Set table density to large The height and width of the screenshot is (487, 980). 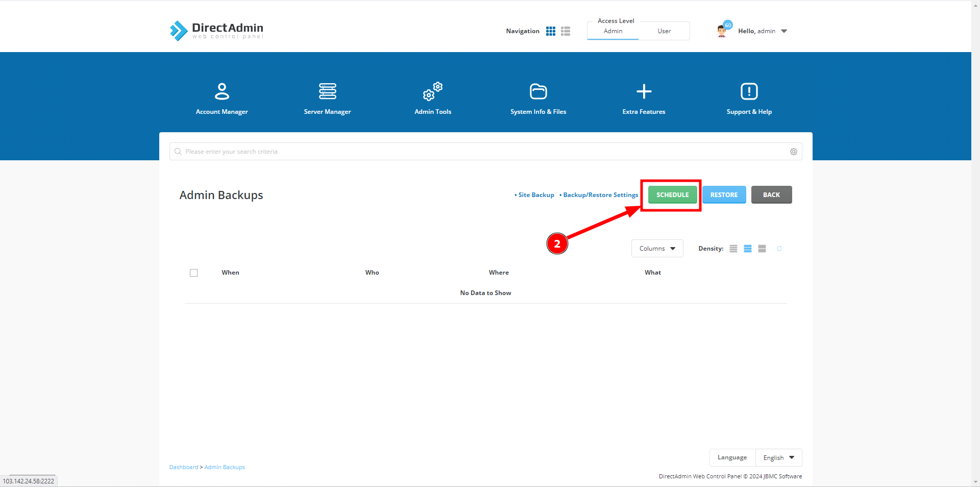(762, 249)
